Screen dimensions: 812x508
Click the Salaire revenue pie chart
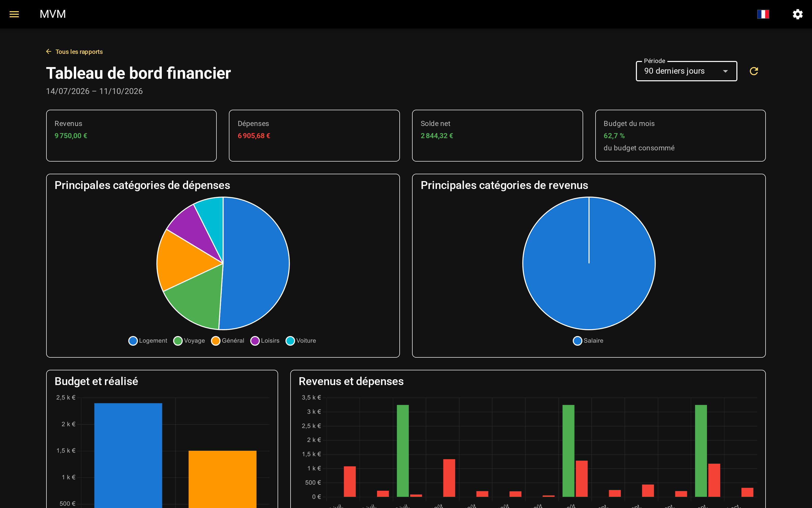(589, 263)
